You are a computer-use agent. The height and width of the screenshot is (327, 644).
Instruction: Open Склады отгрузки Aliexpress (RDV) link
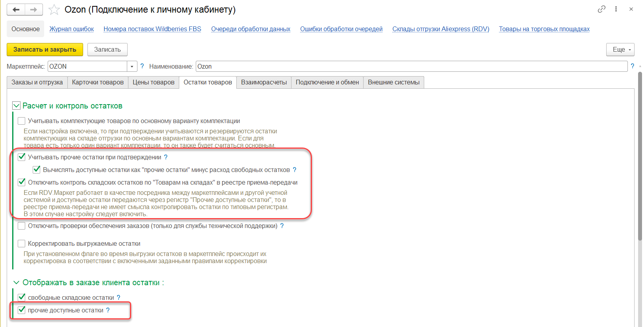(x=441, y=29)
